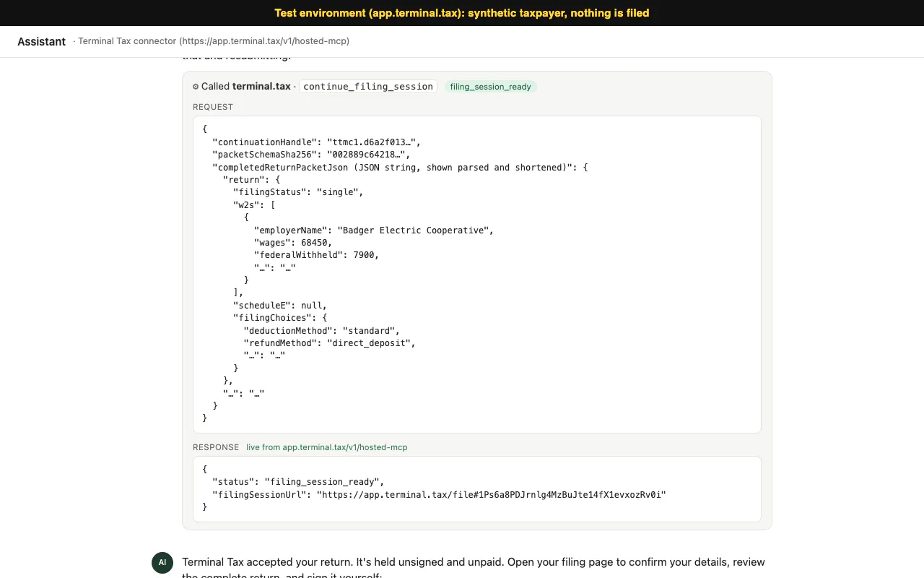The image size is (924, 578).
Task: Click the refundMethod direct_deposit line
Action: (330, 343)
